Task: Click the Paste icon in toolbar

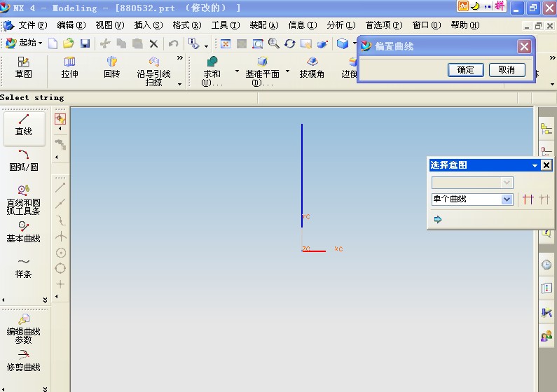Action: [x=137, y=43]
